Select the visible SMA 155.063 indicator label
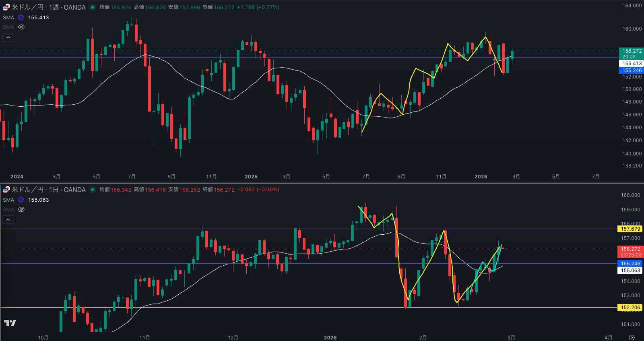This screenshot has width=644, height=341. click(x=8, y=200)
